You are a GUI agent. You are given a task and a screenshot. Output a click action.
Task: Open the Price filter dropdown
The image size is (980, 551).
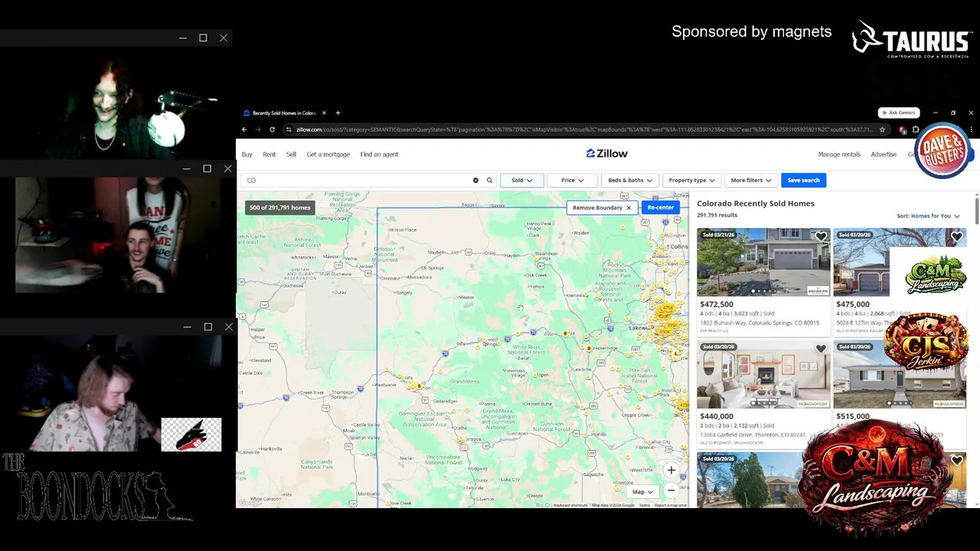pyautogui.click(x=572, y=180)
